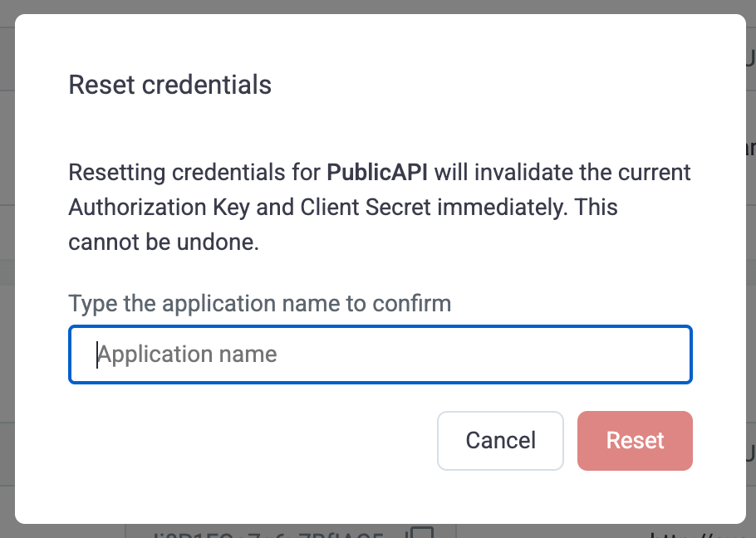Click the dimmed backdrop right of the dialog
Screen dimensions: 756x538
(751, 269)
